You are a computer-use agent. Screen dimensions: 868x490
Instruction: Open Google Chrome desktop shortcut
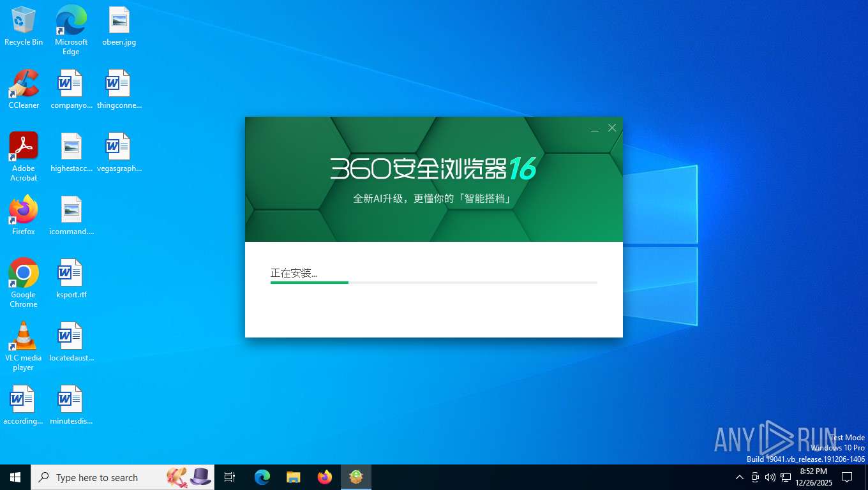pos(24,283)
